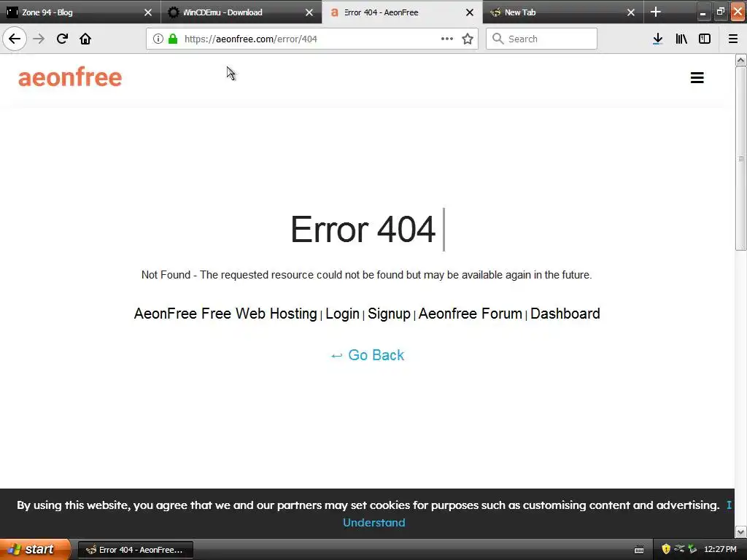Viewport: 747px width, 560px height.
Task: Open the Downloads arrow panel
Action: pos(658,39)
